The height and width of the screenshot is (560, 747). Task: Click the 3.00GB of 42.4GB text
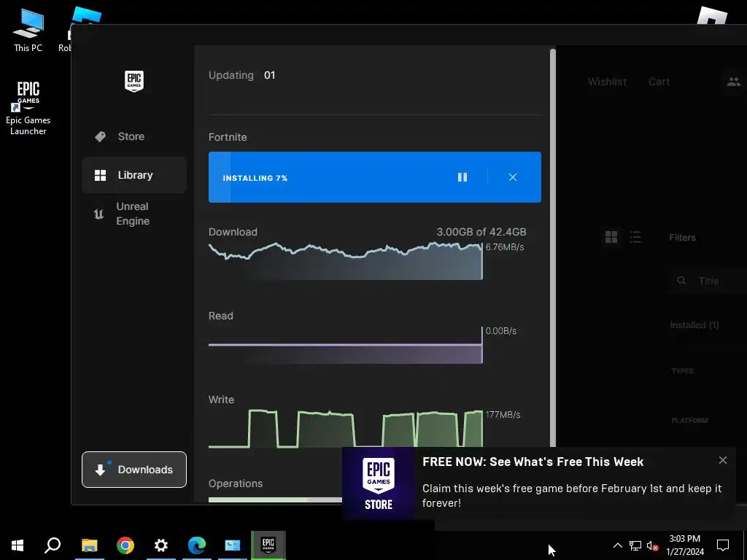pyautogui.click(x=481, y=232)
